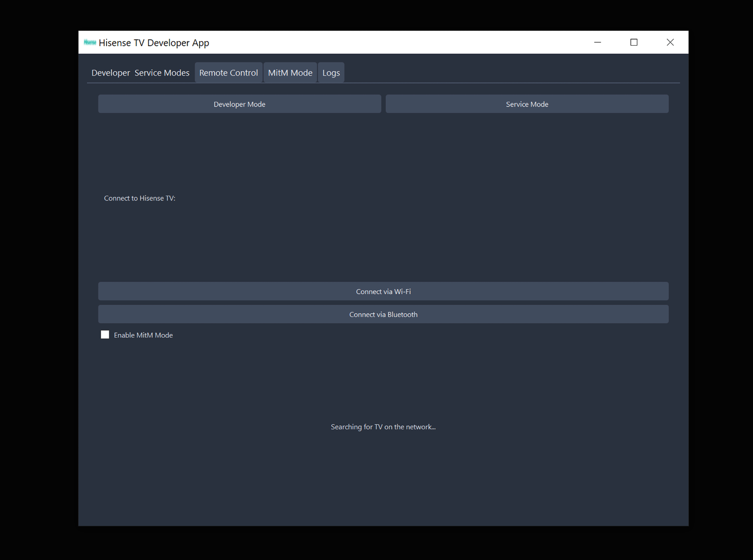Image resolution: width=753 pixels, height=560 pixels.
Task: Click the Developer Mode button
Action: click(239, 104)
